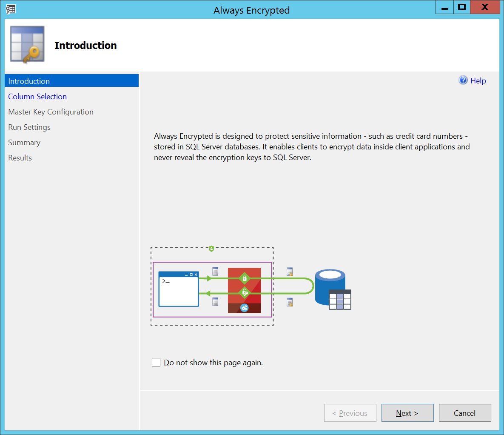Click the 'Always Encrypted is designed' description paragraph
Viewport: 504px width, 435px height.
(312, 147)
